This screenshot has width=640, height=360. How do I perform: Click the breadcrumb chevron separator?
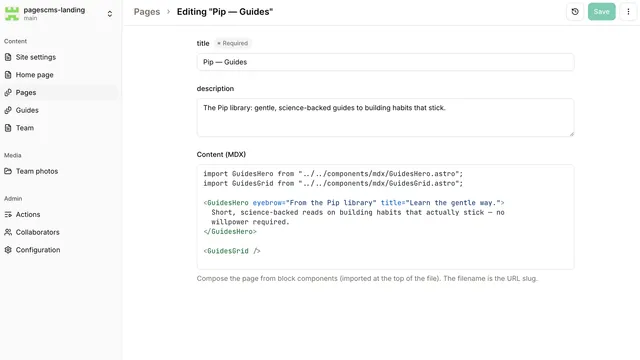point(168,12)
